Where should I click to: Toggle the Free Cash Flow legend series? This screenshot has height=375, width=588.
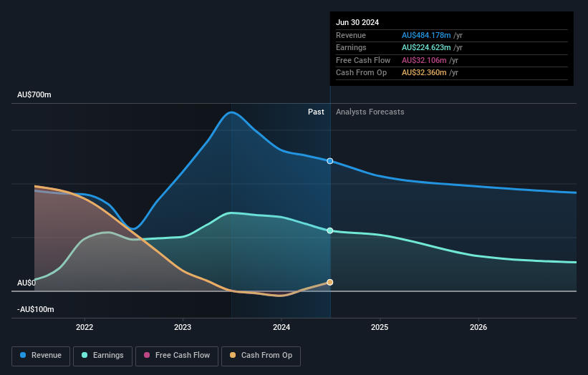pyautogui.click(x=177, y=356)
